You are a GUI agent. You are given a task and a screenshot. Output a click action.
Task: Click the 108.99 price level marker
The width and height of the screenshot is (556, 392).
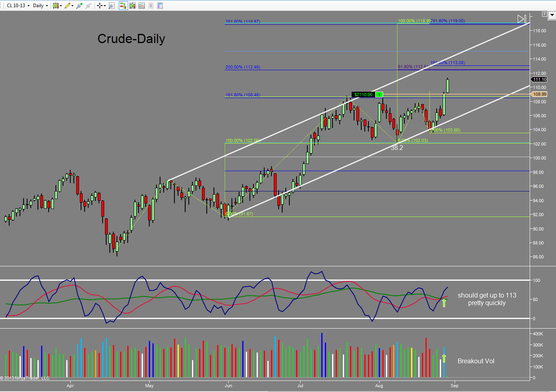539,94
